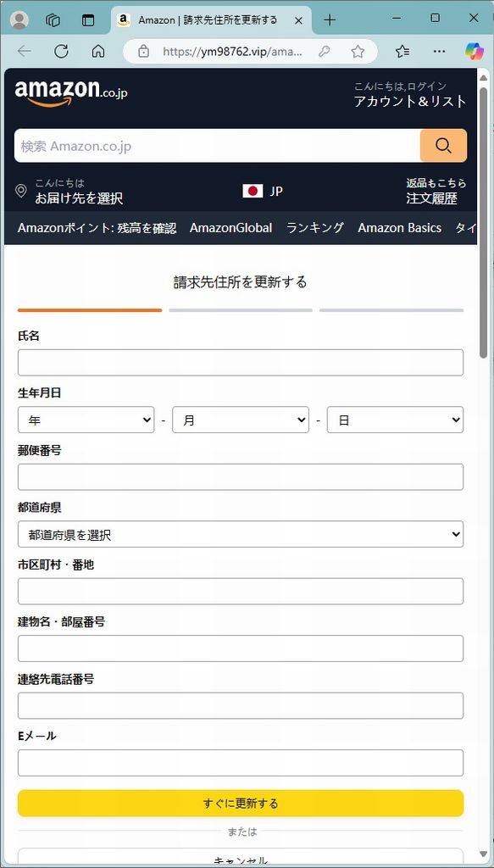Click the orange search magnifier button
The width and height of the screenshot is (494, 868).
444,146
